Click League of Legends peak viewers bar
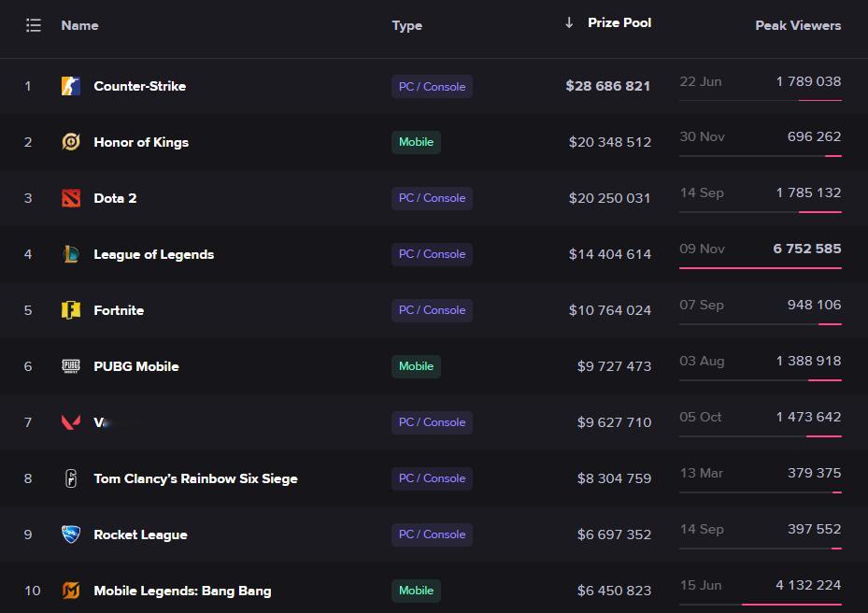 coord(760,267)
